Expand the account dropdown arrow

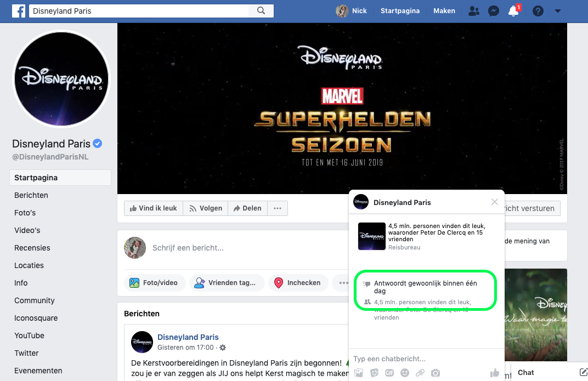click(558, 12)
